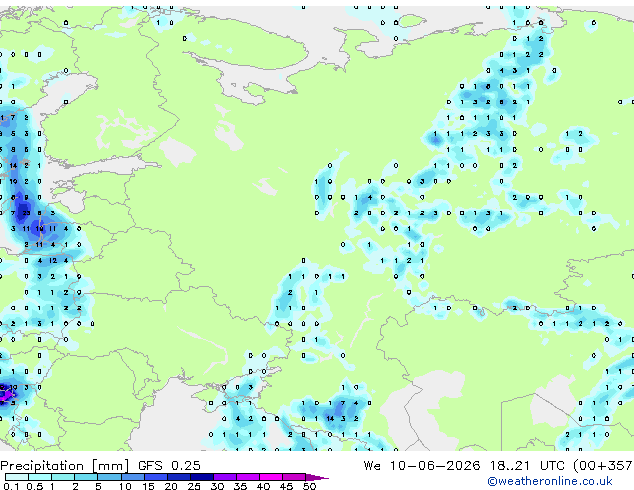Click the 2–5 mm legend color swatch

point(87,477)
